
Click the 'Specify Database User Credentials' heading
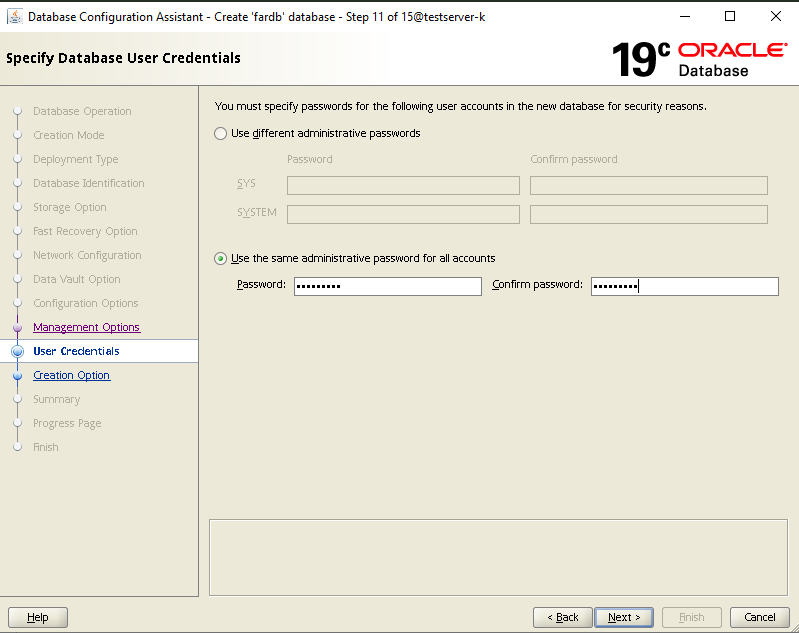coord(123,58)
